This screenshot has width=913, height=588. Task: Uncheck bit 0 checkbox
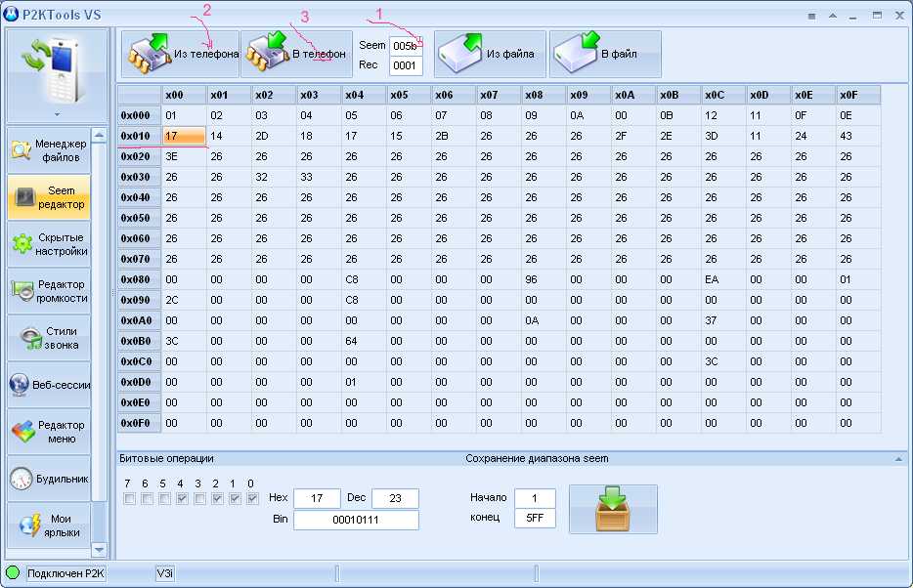coord(253,498)
